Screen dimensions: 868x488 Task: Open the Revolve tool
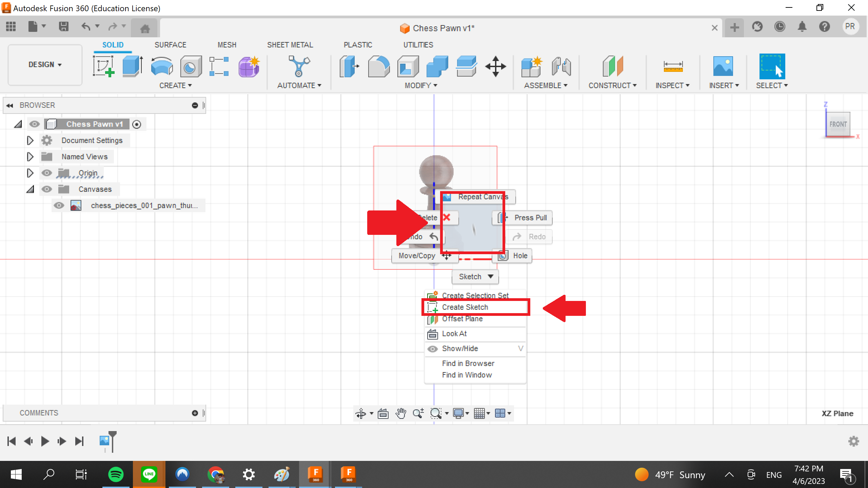click(x=162, y=66)
